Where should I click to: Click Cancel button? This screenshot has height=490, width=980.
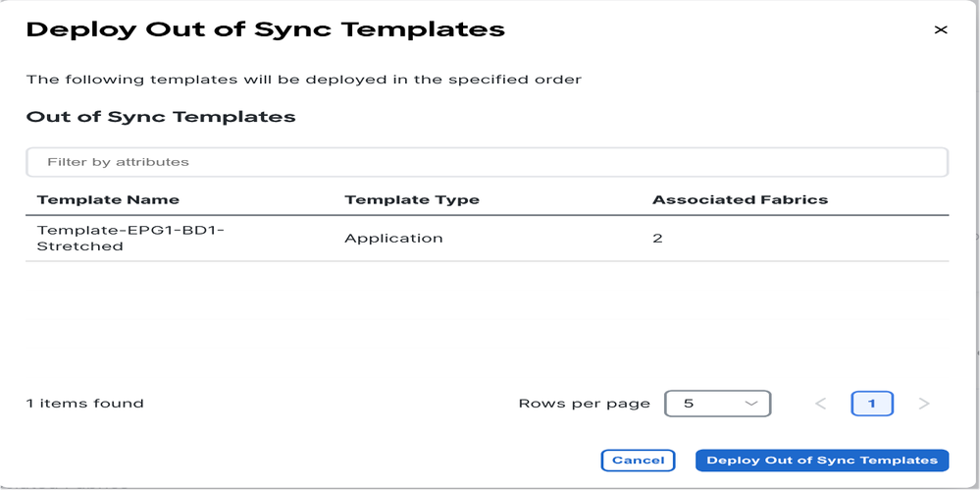click(638, 460)
